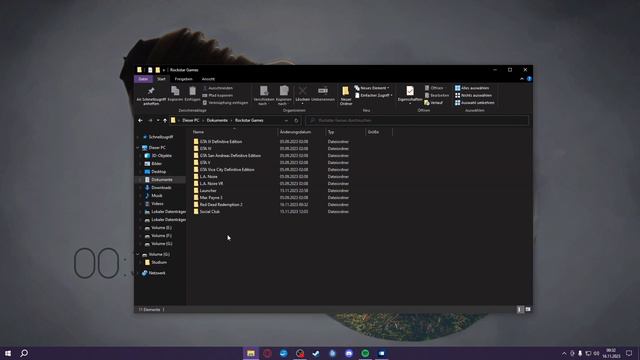Screen dimensions: 640x360
Task: Select GTA Vice City Definitive Edition folder
Action: (x=227, y=169)
